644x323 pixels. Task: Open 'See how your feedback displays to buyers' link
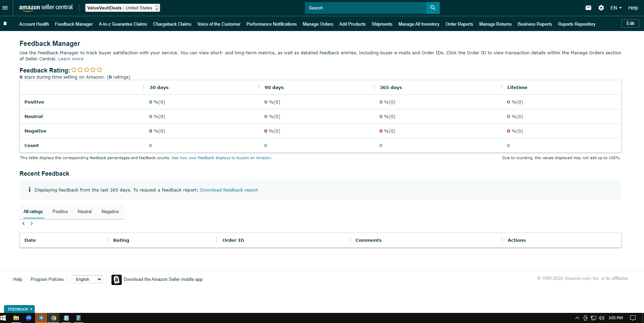coord(221,158)
